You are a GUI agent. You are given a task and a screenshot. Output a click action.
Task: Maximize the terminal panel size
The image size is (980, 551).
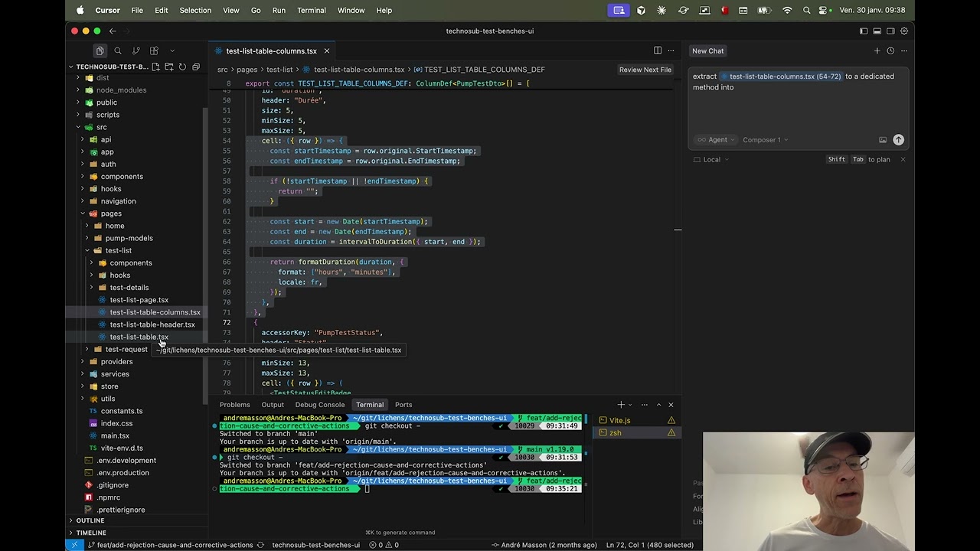[x=658, y=405]
